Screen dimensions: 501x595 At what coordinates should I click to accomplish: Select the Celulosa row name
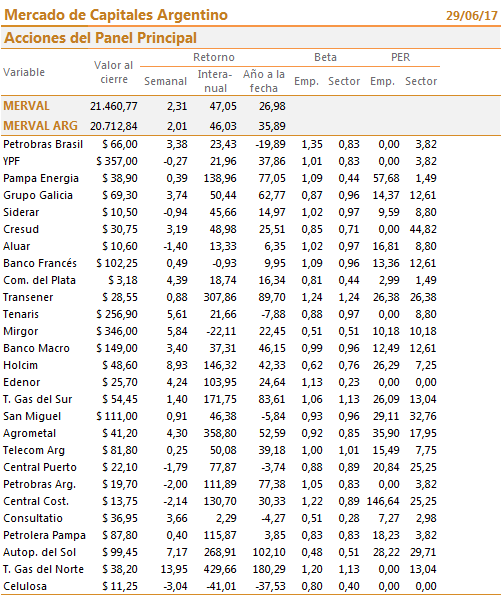tap(25, 586)
